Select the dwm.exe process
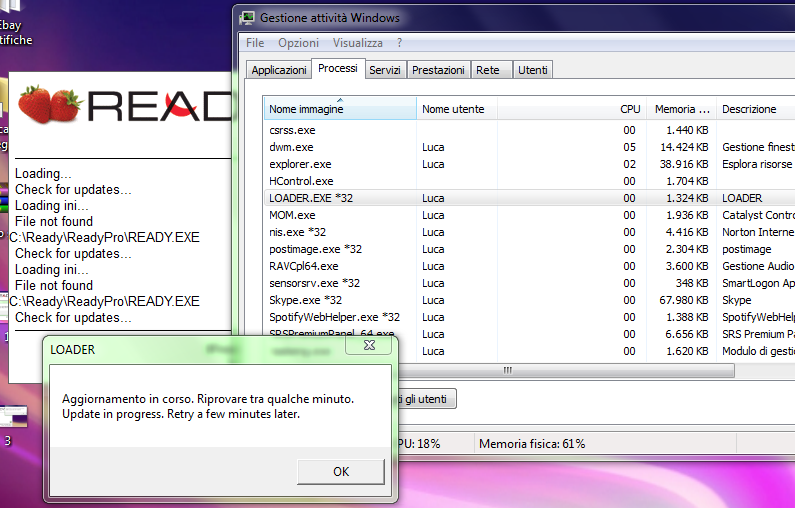The width and height of the screenshot is (795, 508). coord(529,147)
